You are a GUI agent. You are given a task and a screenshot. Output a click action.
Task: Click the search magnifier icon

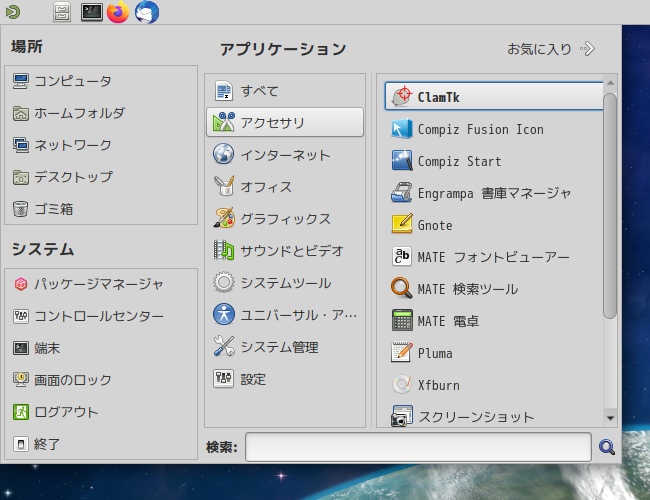[607, 447]
